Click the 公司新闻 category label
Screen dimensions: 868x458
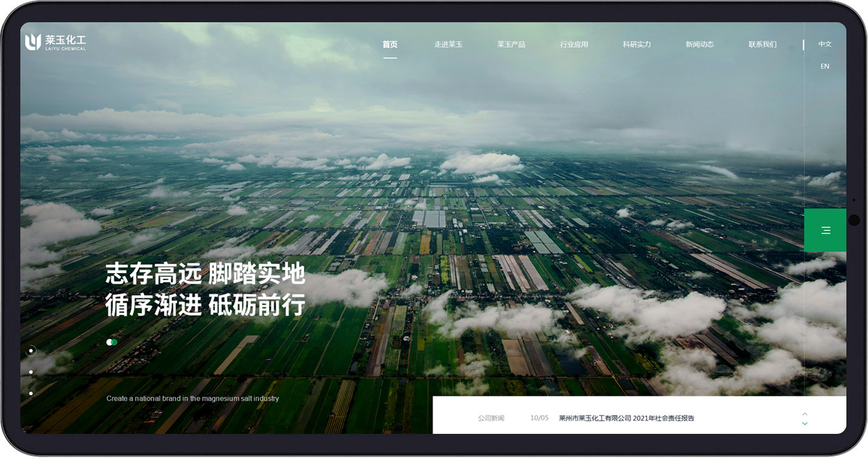491,419
